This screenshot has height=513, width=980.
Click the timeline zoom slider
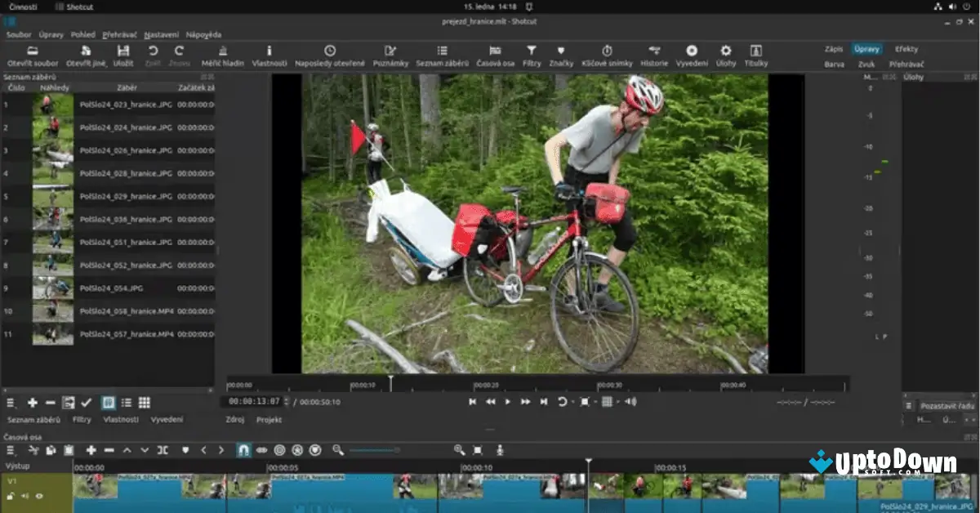[x=376, y=450]
